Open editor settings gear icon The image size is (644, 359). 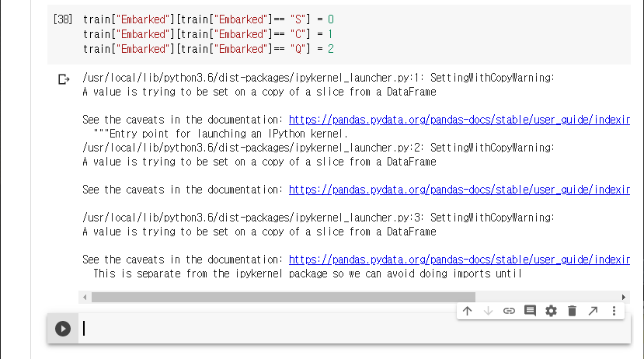[551, 311]
